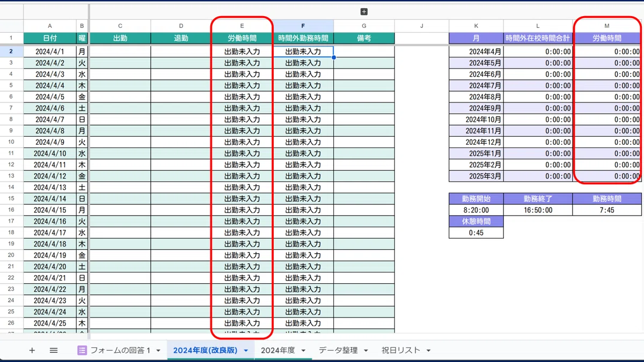This screenshot has height=362, width=644.
Task: Select the date cell 2024/4/13
Action: pyautogui.click(x=50, y=187)
